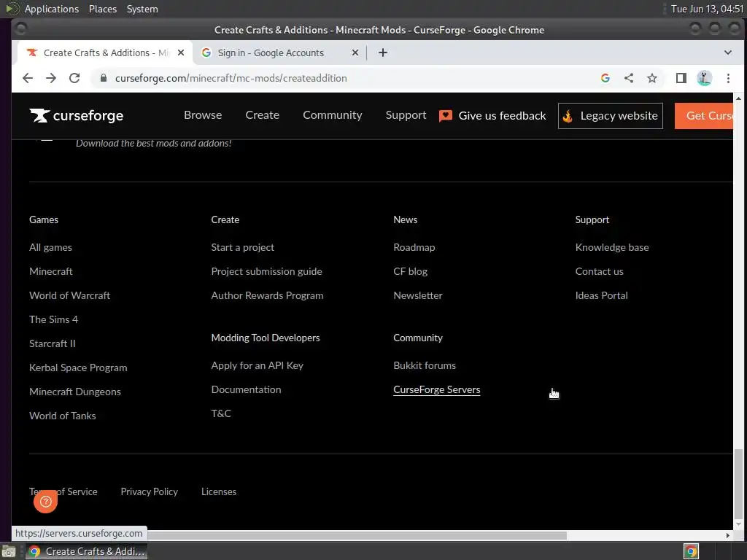The image size is (747, 560).
Task: Click the clock showing Tue Jun 13
Action: [707, 9]
